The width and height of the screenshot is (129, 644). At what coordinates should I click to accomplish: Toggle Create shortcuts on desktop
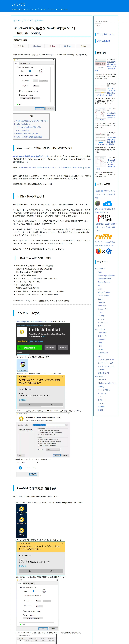click(x=39, y=444)
